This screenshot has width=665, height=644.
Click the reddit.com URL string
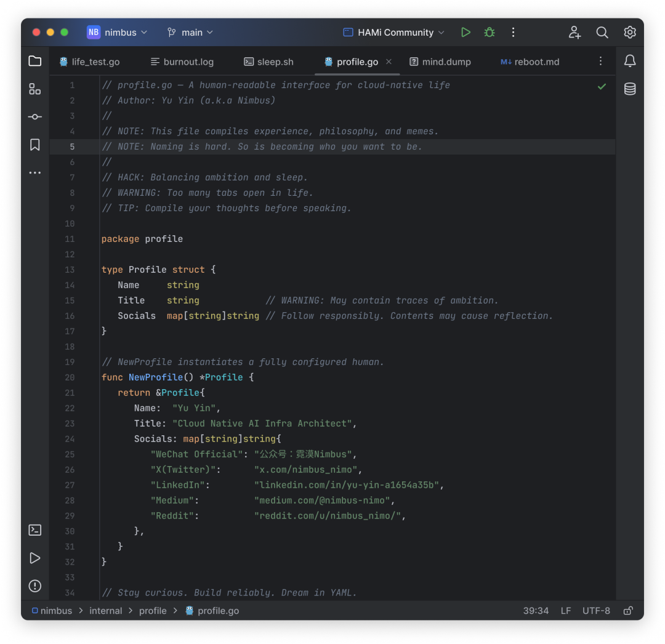tap(328, 515)
